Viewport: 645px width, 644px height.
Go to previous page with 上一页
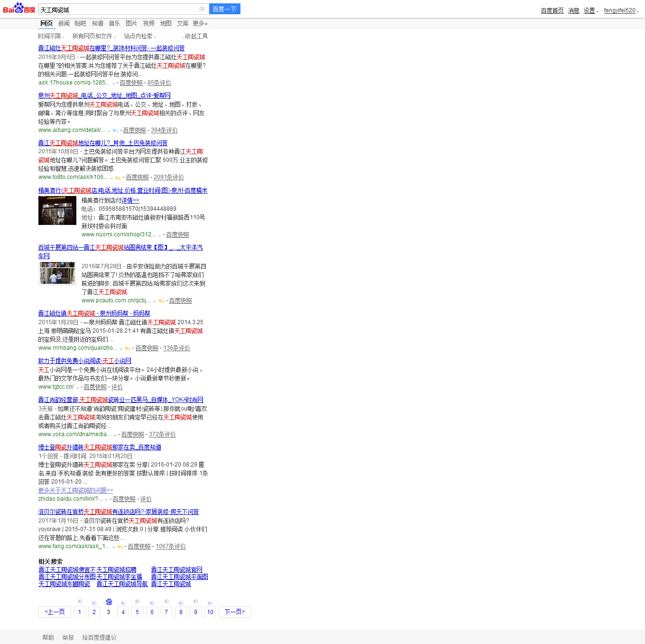pyautogui.click(x=55, y=612)
